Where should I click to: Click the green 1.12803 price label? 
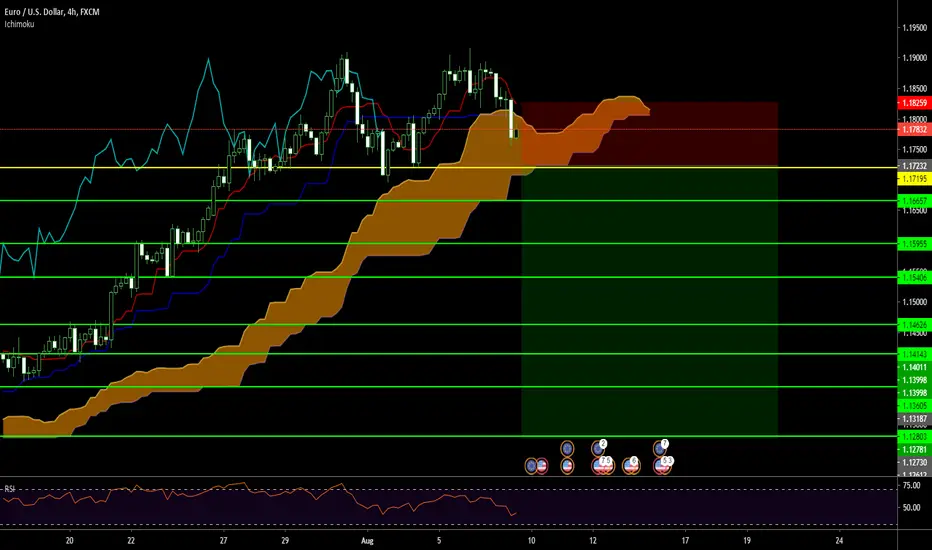coord(914,437)
